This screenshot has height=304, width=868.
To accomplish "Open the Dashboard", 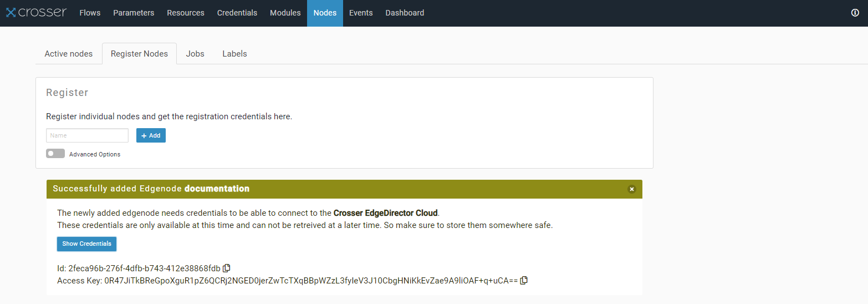I will [405, 13].
